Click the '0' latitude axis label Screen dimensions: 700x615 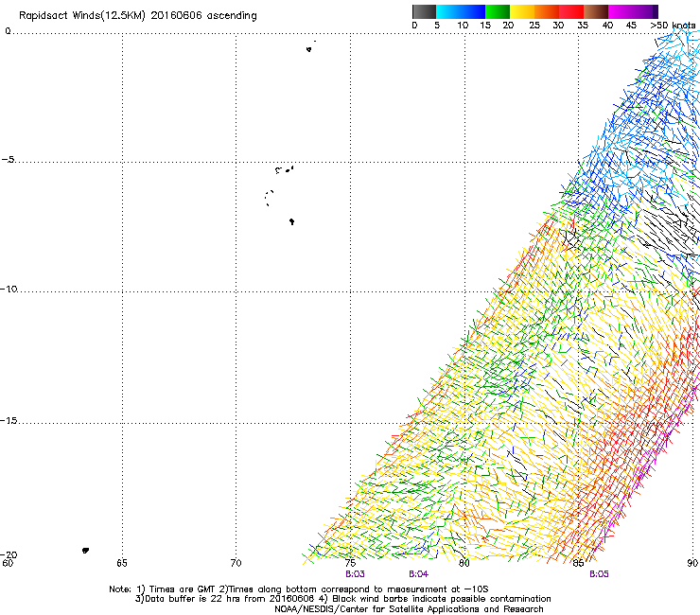(x=8, y=31)
